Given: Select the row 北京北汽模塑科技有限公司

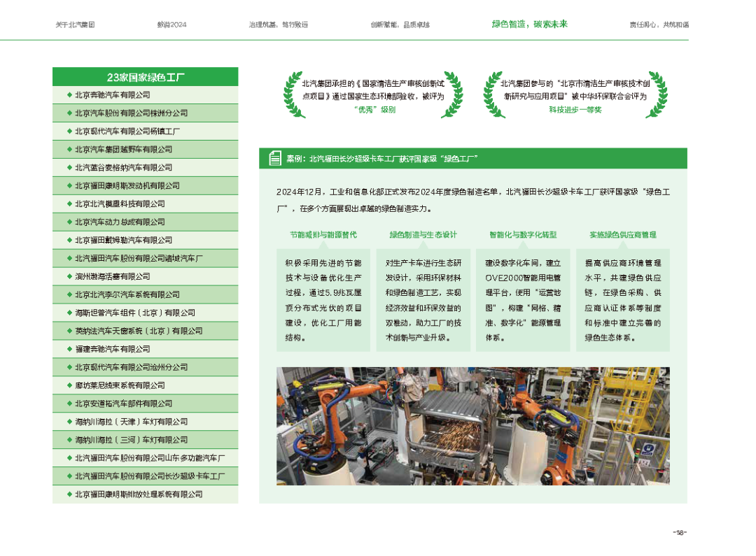Looking at the screenshot, I should click(145, 204).
